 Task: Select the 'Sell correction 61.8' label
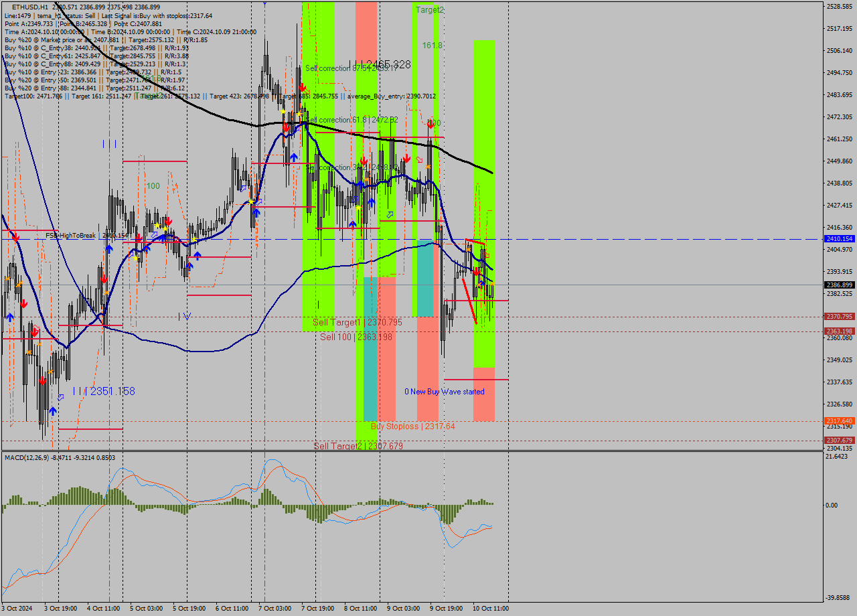pyautogui.click(x=352, y=120)
